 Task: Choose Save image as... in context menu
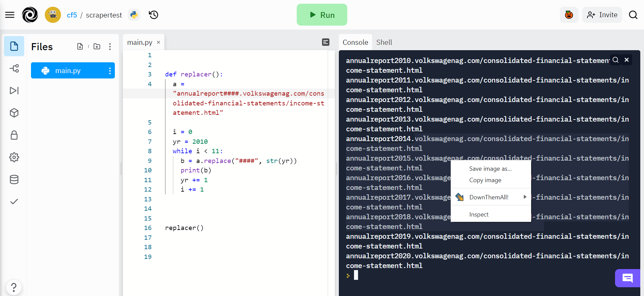pyautogui.click(x=490, y=169)
